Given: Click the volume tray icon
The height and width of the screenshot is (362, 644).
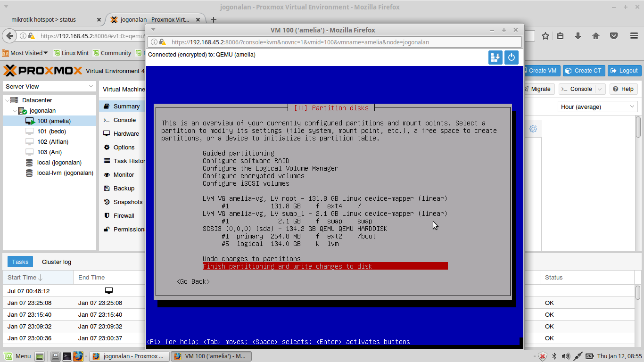Looking at the screenshot, I should 566,356.
